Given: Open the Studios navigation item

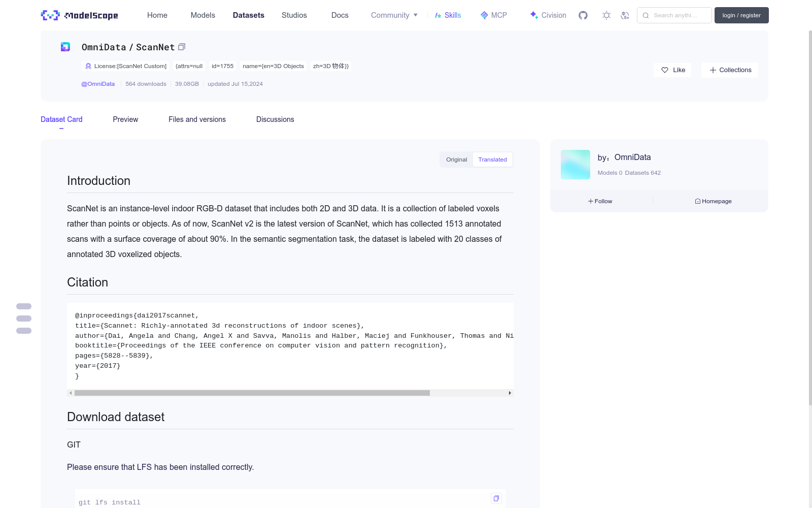Looking at the screenshot, I should pos(294,15).
